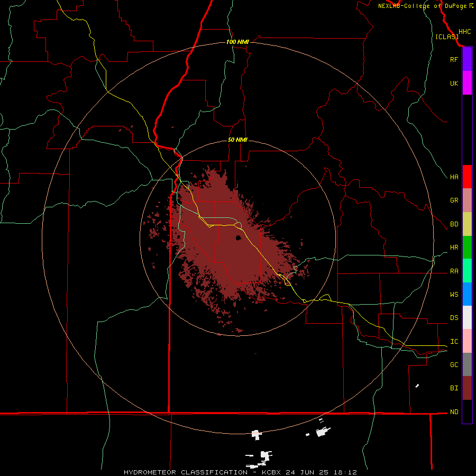
Task: Click the 50 NMI range ring label
Action: (x=237, y=140)
